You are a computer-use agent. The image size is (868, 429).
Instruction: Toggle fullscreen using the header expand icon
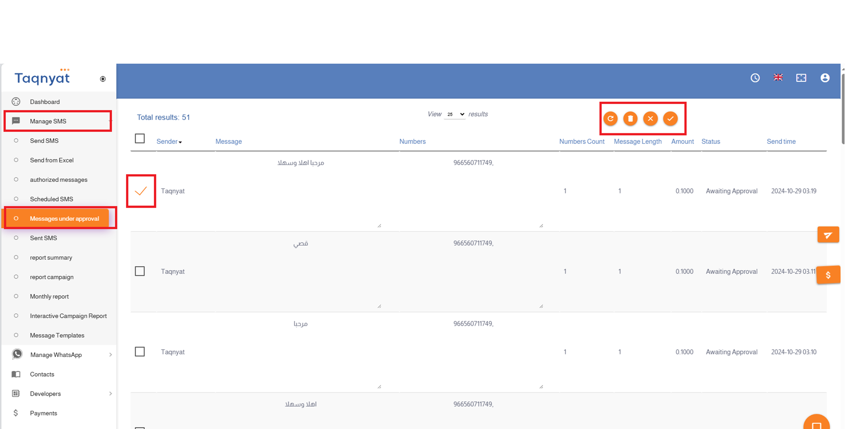[801, 78]
